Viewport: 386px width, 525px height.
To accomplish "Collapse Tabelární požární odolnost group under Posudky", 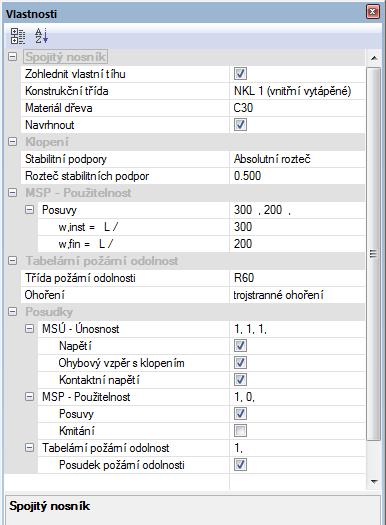I will tap(29, 448).
